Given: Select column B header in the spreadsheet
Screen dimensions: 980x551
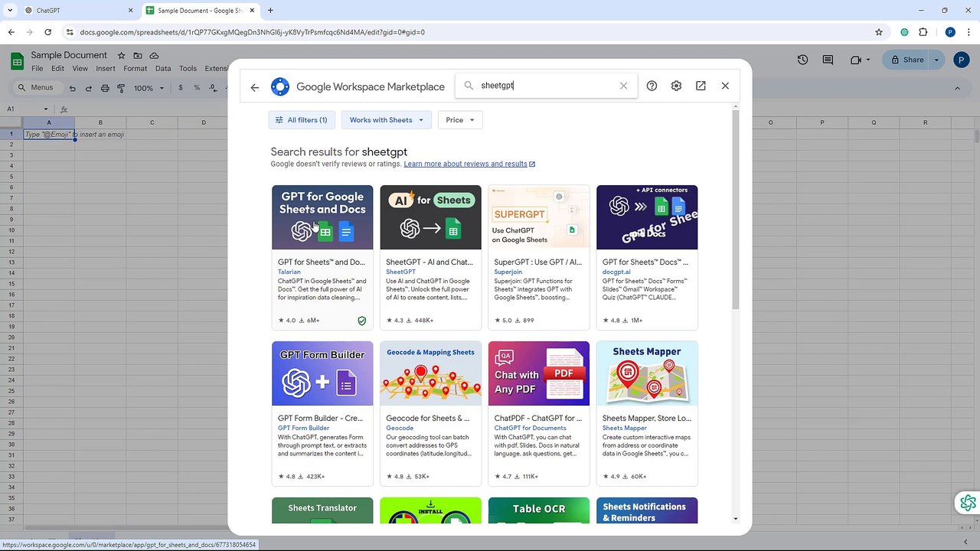Looking at the screenshot, I should coord(100,122).
